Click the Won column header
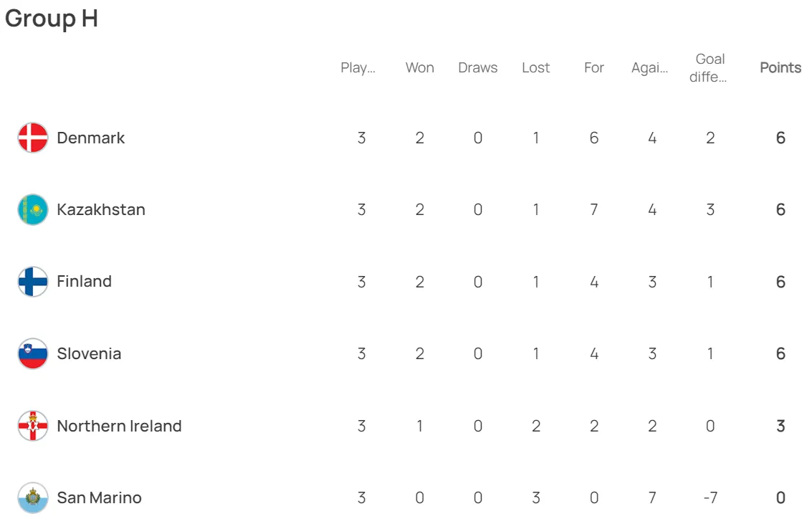 (x=419, y=68)
